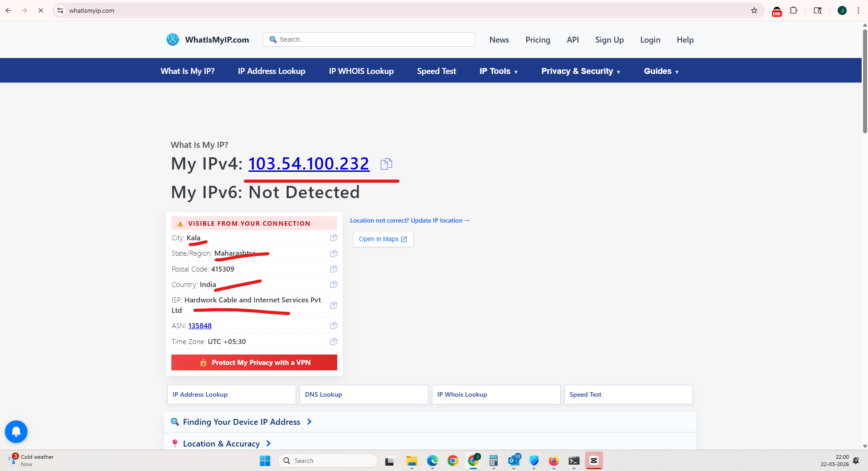868x471 pixels.
Task: Click the Open in Maps button
Action: (383, 239)
